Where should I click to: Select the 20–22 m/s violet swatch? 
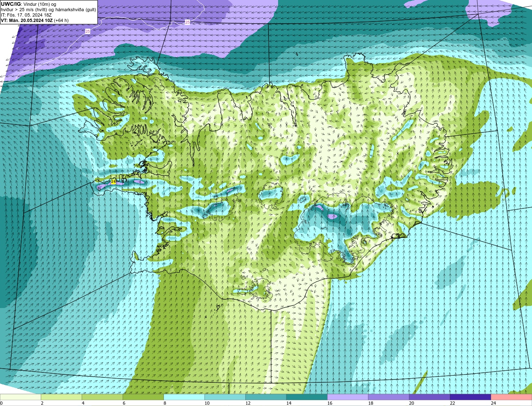429,397
